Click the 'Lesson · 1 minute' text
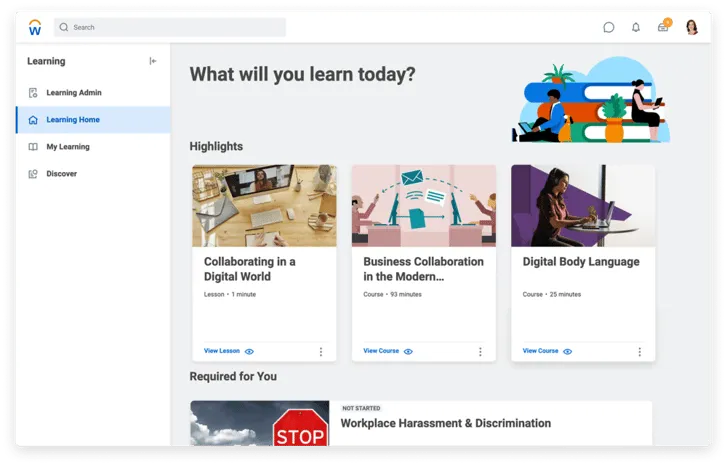 [x=230, y=294]
